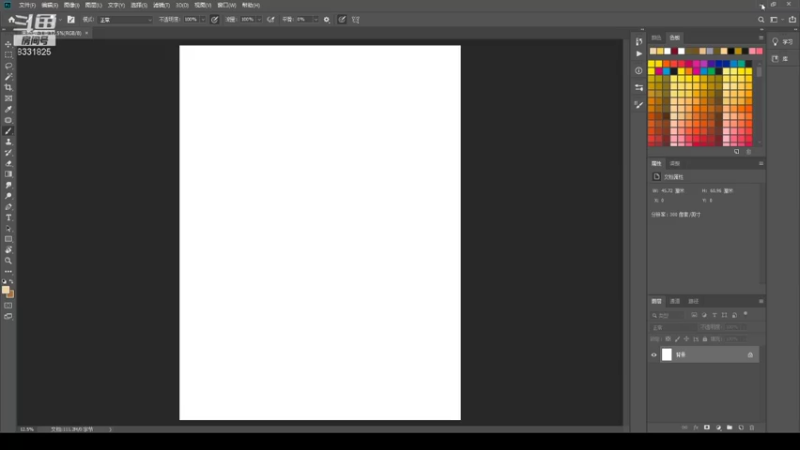Open the brush preset picker arrow

pyautogui.click(x=60, y=19)
